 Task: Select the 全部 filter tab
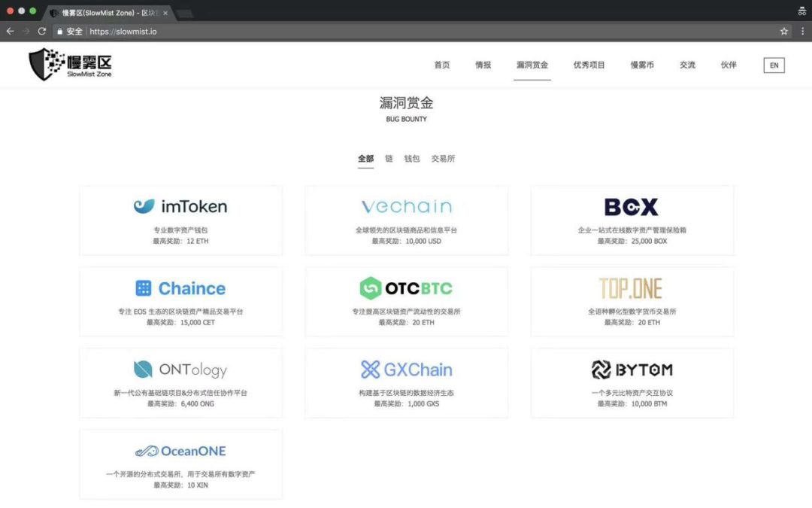point(365,159)
